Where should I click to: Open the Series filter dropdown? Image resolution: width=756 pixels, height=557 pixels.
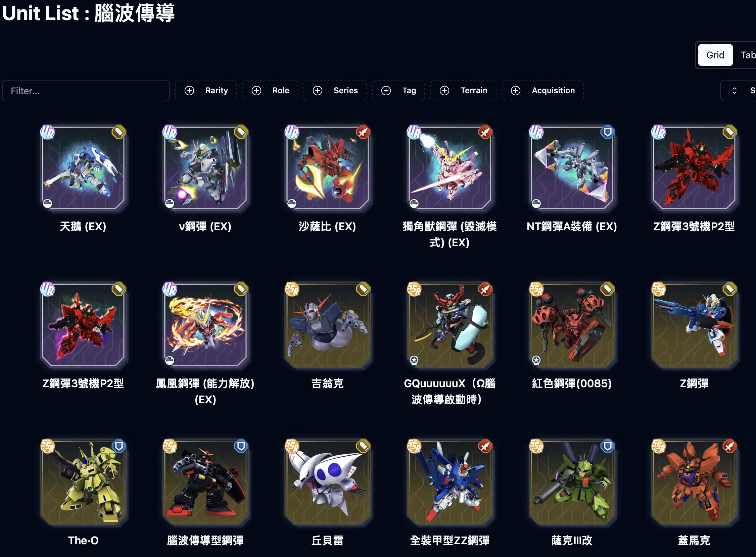point(335,90)
